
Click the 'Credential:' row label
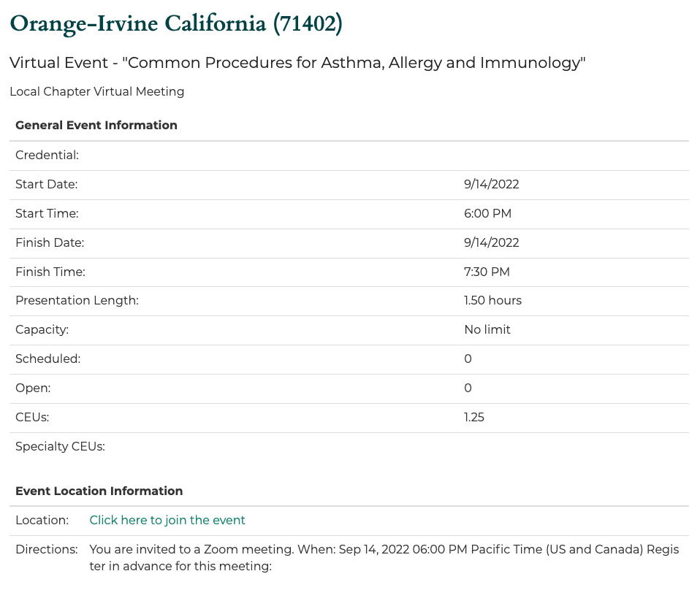coord(47,156)
